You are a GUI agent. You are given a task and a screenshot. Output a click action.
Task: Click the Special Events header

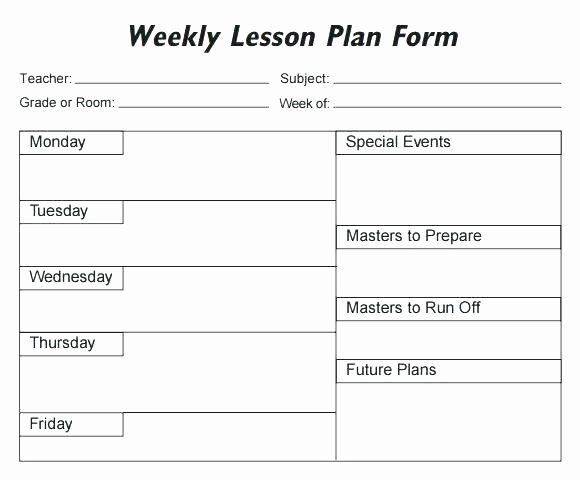(x=449, y=143)
